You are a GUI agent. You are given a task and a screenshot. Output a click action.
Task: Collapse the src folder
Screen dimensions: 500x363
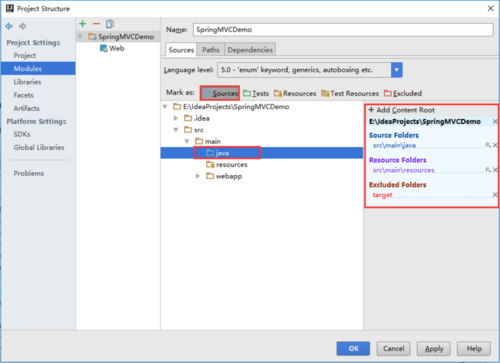[x=176, y=130]
